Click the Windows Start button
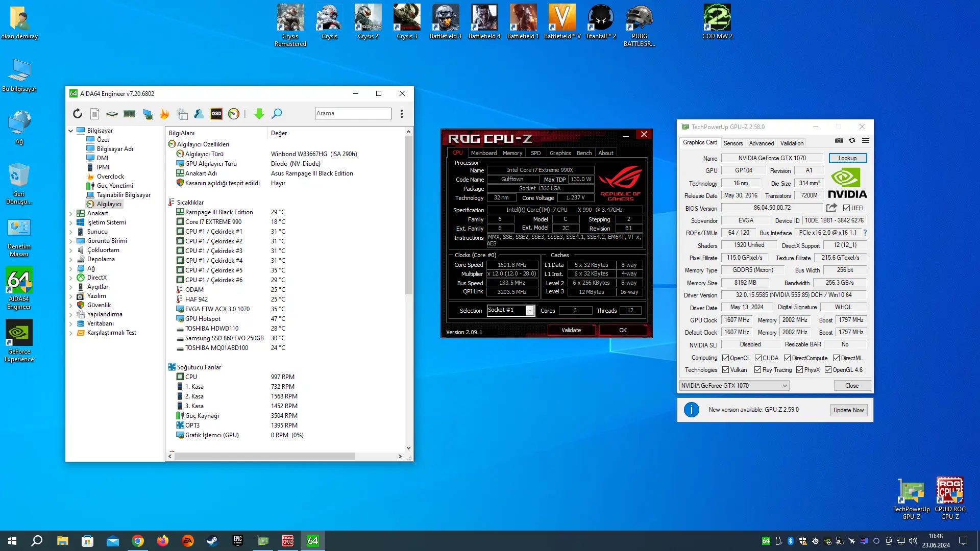 (x=12, y=541)
